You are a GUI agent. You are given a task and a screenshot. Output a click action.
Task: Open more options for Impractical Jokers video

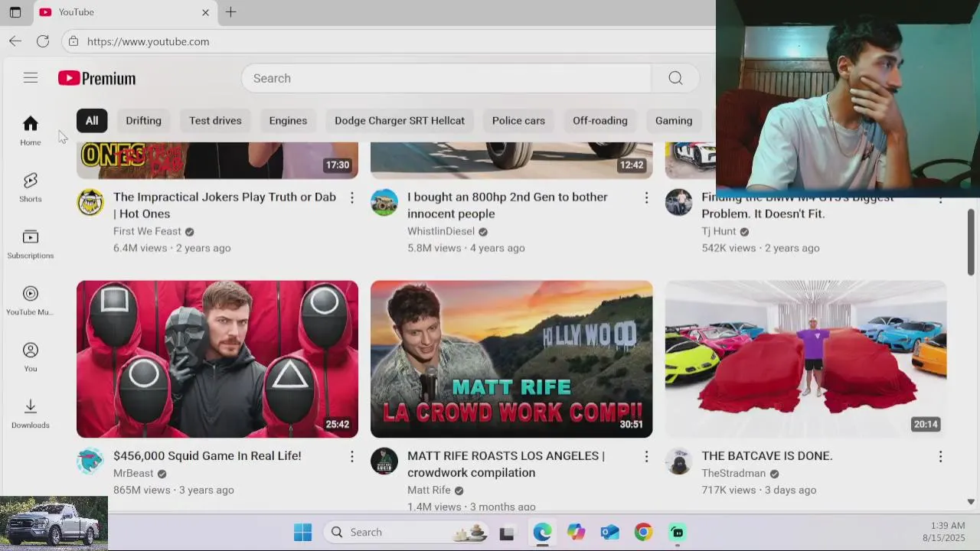[352, 197]
